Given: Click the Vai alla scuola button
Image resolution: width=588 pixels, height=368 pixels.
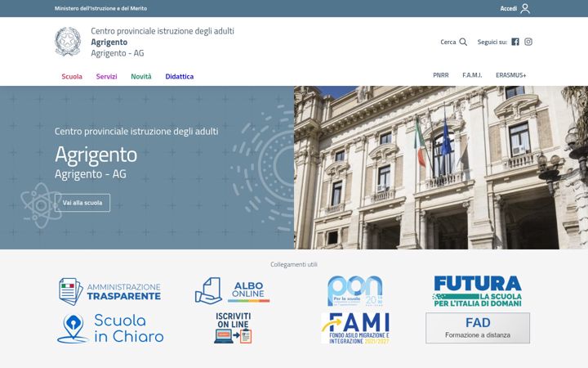Looking at the screenshot, I should (x=82, y=203).
